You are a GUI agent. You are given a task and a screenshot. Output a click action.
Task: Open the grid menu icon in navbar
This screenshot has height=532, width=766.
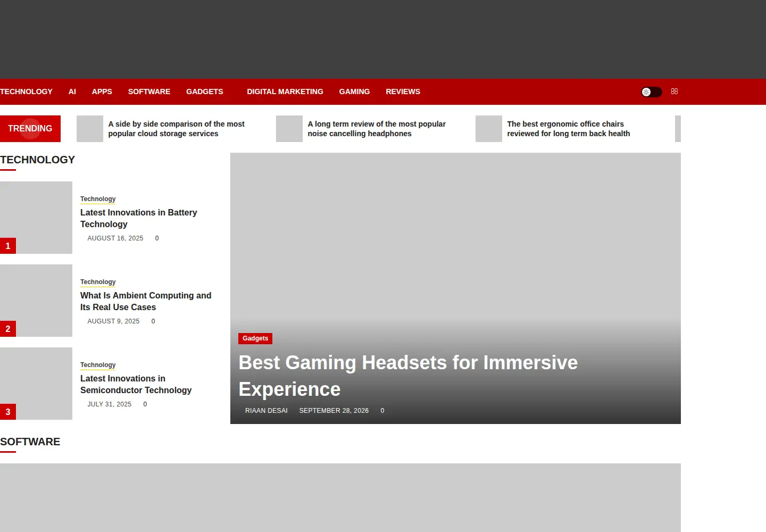click(675, 92)
